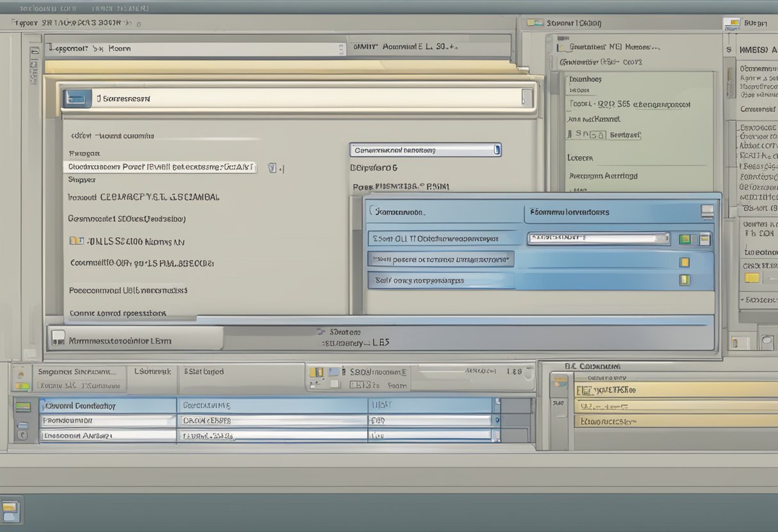The width and height of the screenshot is (778, 532).
Task: Click the blue icon left of the dialog title
Action: (77, 98)
